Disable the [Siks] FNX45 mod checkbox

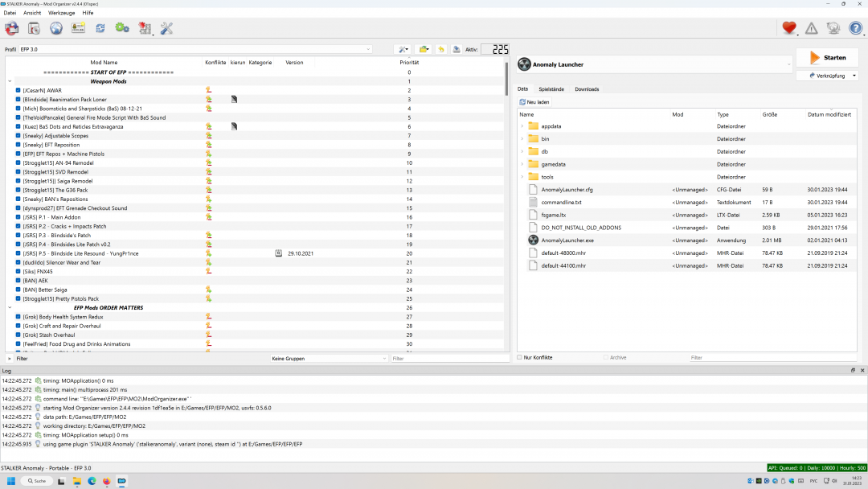[18, 271]
